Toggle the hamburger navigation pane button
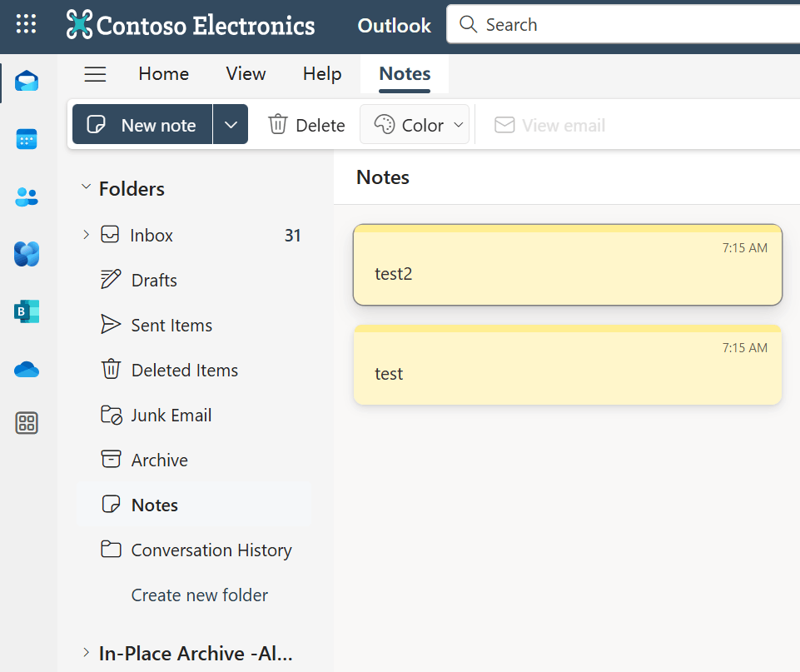Image resolution: width=800 pixels, height=672 pixels. [96, 74]
